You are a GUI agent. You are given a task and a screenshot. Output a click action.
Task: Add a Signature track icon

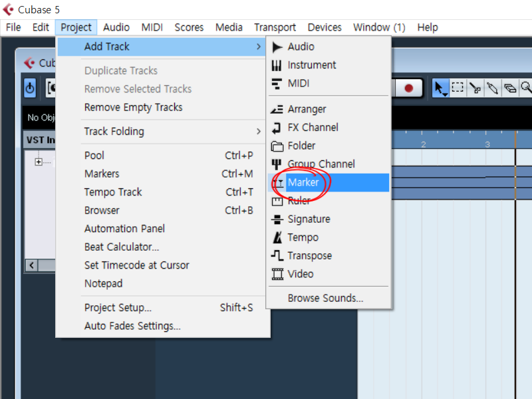(277, 219)
